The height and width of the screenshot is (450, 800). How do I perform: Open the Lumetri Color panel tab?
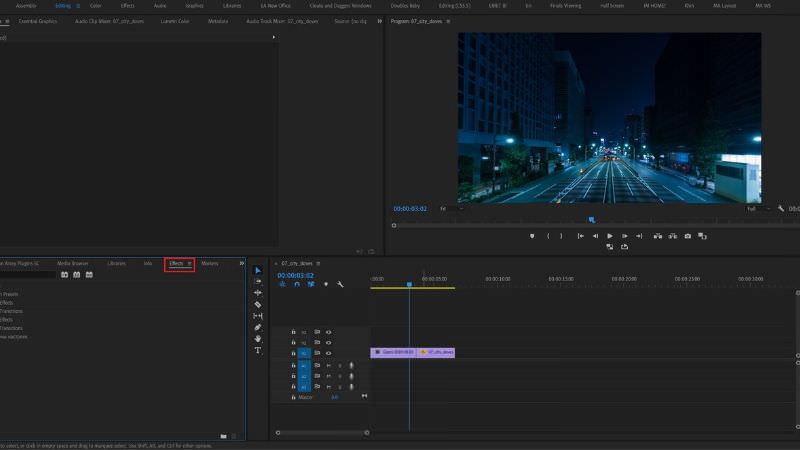[174, 21]
